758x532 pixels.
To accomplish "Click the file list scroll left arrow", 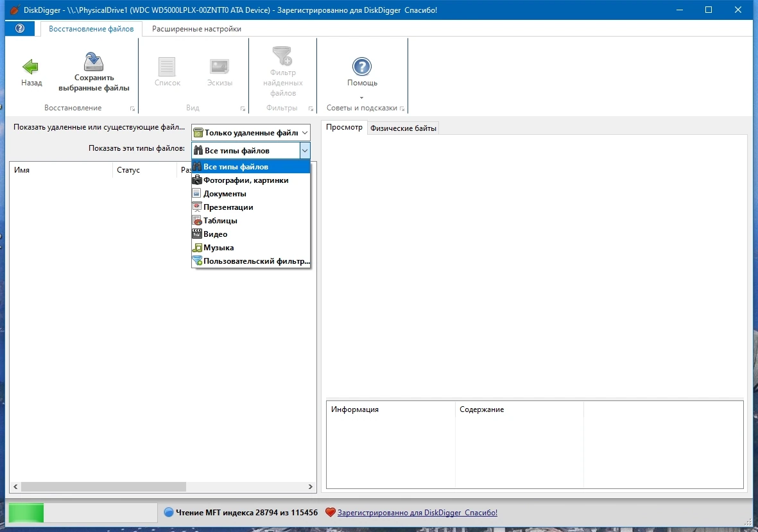I will click(15, 486).
